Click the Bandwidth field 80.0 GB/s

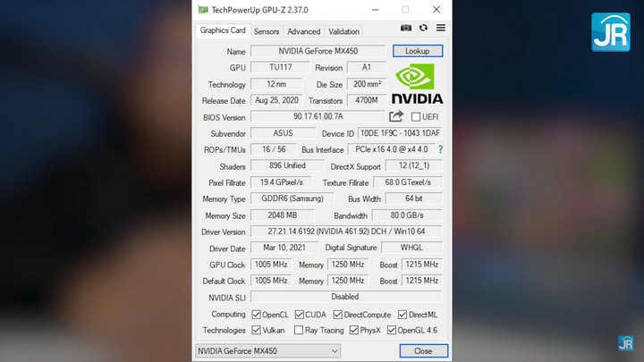pos(407,215)
